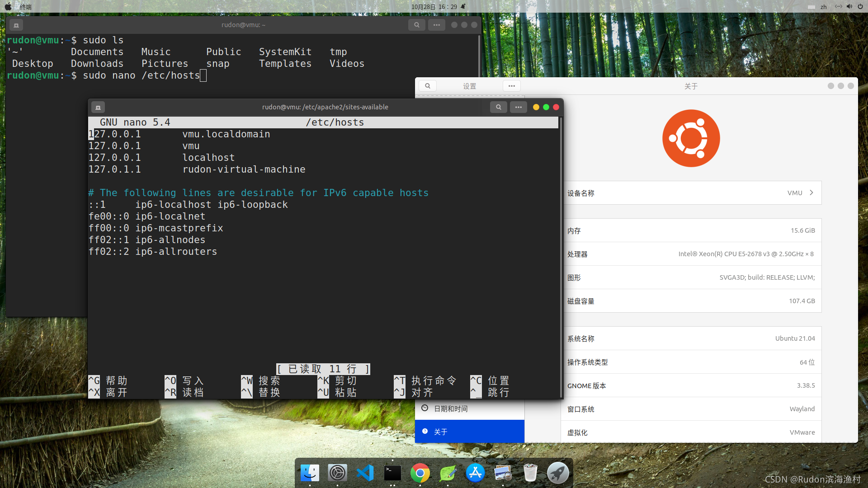Open Google Chrome from the dock
This screenshot has height=488, width=868.
click(x=420, y=473)
